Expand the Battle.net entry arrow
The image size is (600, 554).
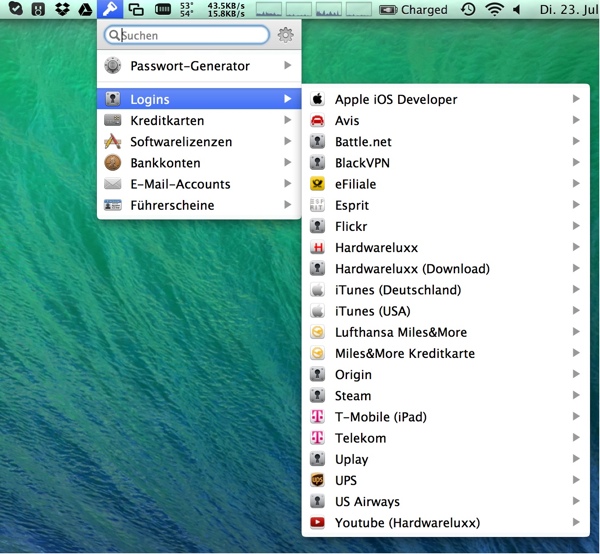point(576,141)
